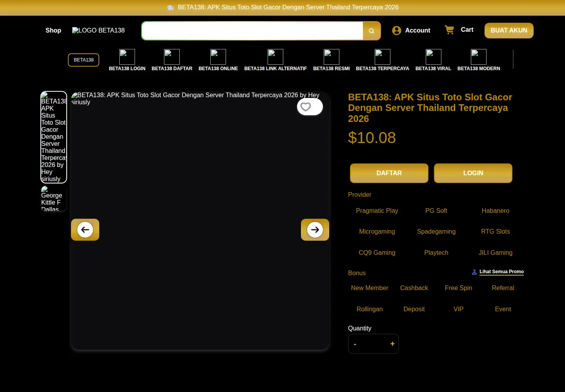Open the Account user icon
The image size is (565, 392).
[397, 31]
